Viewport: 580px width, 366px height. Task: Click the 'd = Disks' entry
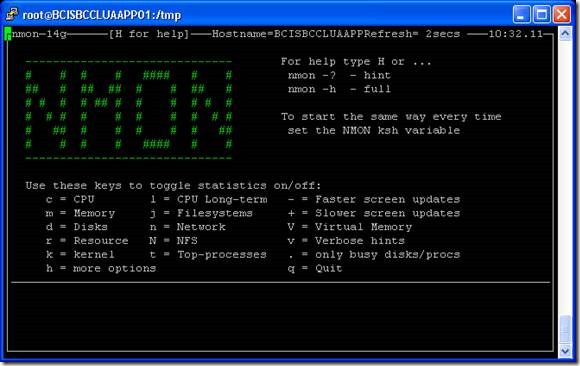click(77, 227)
